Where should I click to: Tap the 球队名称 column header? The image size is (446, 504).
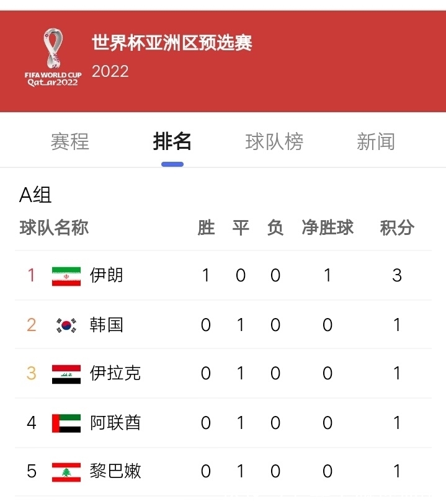(54, 228)
